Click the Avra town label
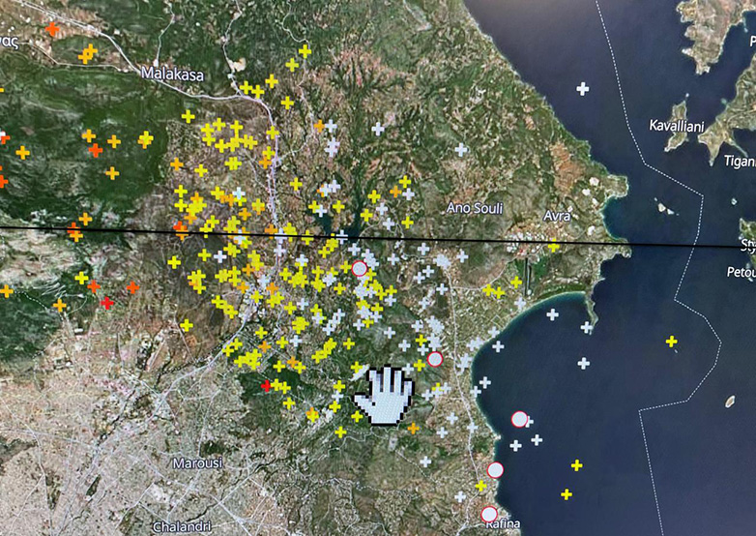Image resolution: width=756 pixels, height=536 pixels. [557, 215]
